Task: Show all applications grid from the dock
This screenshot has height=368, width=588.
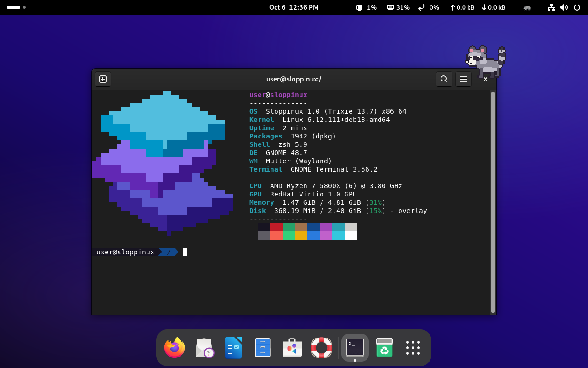Action: pos(413,348)
